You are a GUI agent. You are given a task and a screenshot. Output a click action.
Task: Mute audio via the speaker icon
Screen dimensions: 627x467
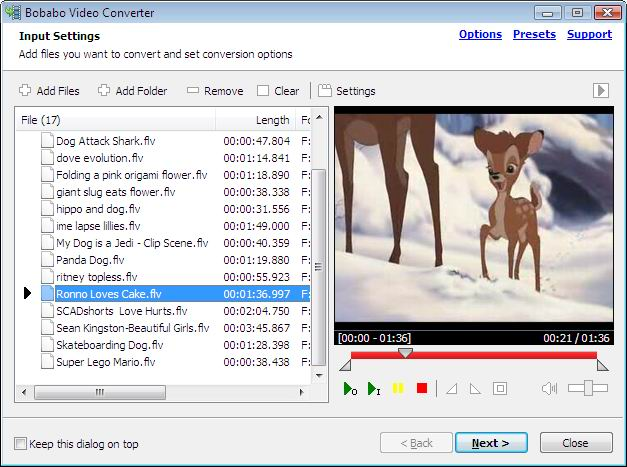point(549,388)
